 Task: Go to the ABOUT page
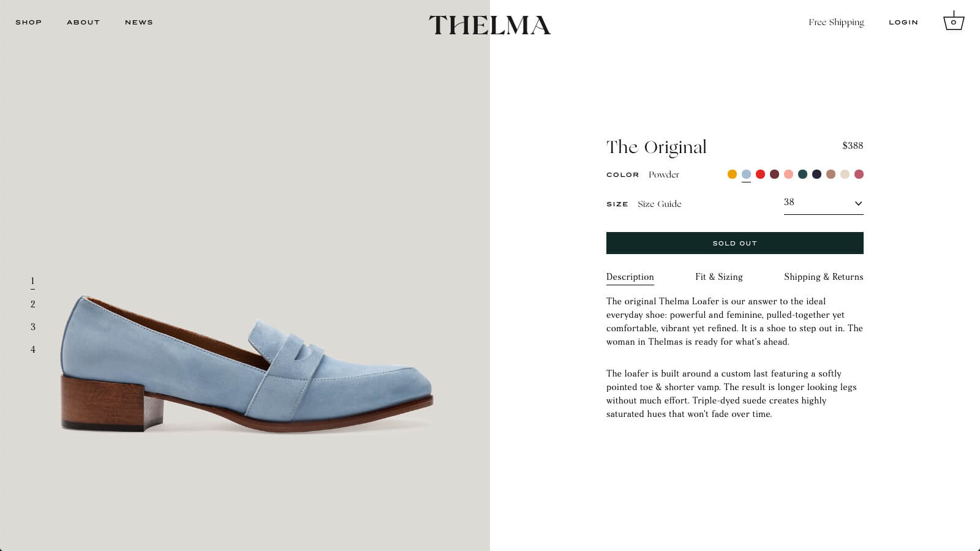pyautogui.click(x=83, y=22)
